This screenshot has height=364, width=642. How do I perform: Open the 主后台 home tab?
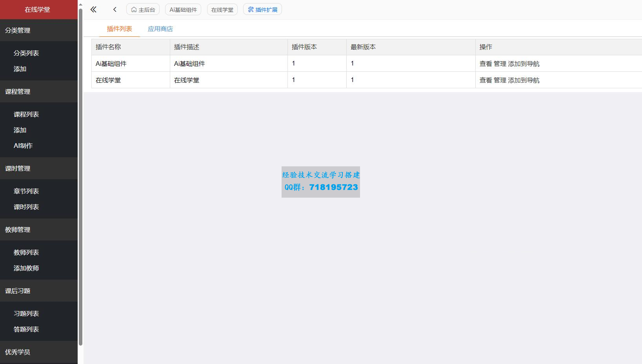143,9
